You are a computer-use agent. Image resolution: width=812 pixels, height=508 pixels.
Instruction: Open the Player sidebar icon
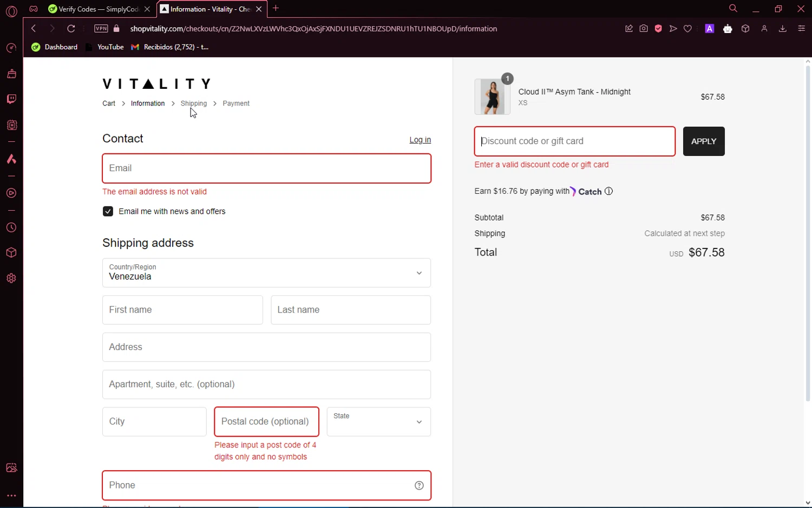coord(11,193)
